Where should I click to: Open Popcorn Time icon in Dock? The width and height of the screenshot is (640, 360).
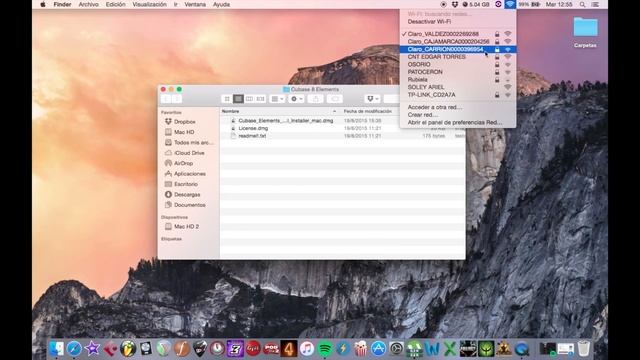pos(361,349)
